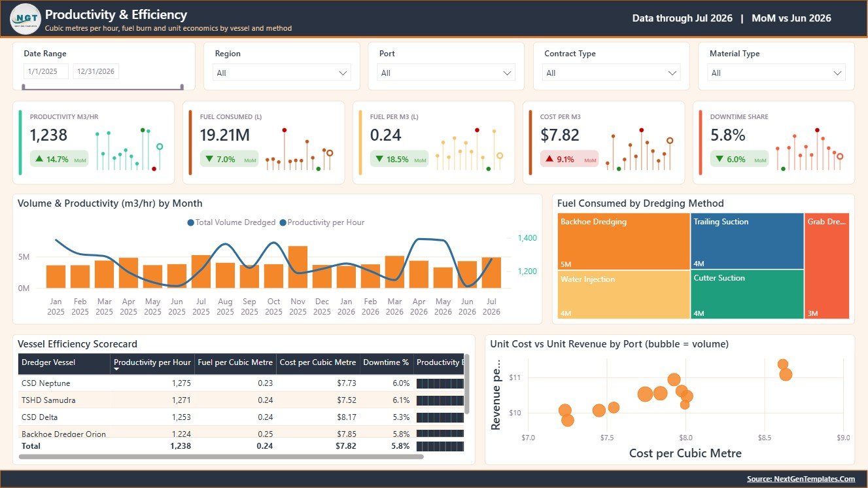The image size is (868, 488).
Task: Open the Region dropdown
Action: pyautogui.click(x=283, y=73)
